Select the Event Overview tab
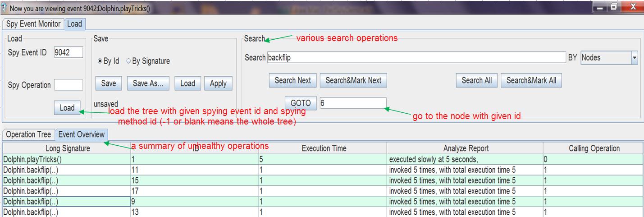 [82, 134]
